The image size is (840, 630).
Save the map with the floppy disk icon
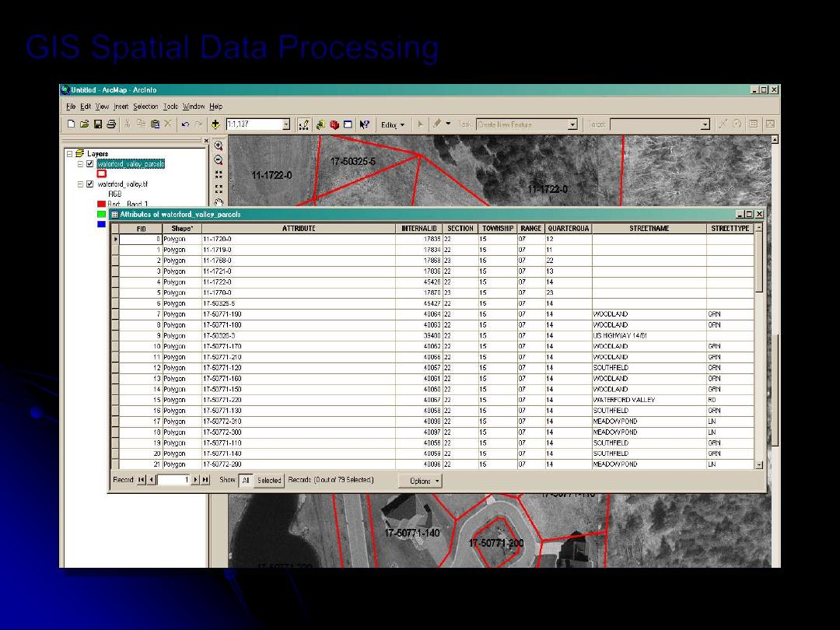coord(97,124)
